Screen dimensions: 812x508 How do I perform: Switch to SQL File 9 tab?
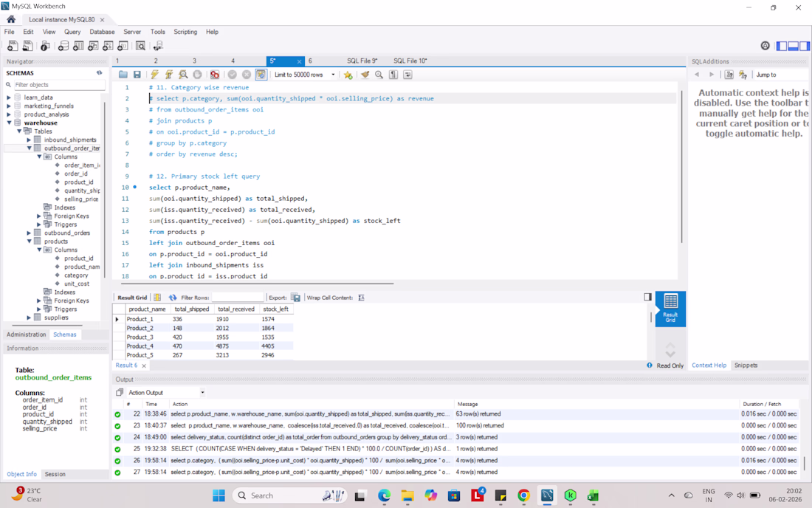362,61
